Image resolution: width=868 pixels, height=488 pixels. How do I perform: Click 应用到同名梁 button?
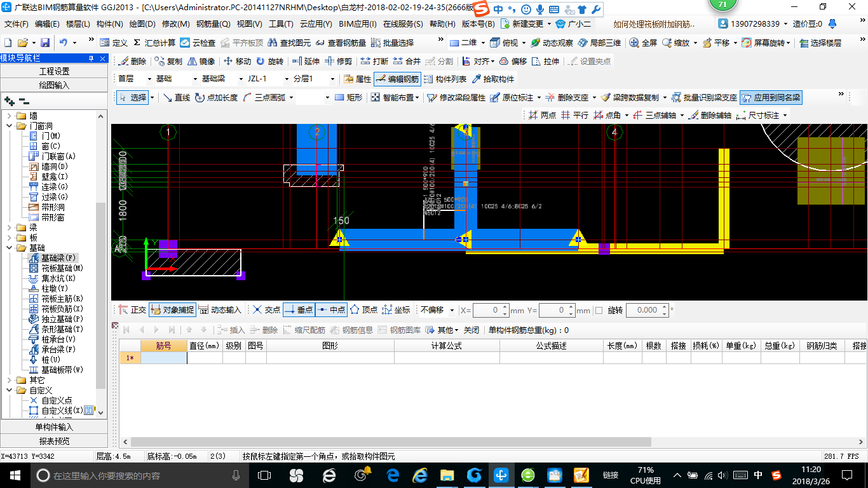coord(771,98)
